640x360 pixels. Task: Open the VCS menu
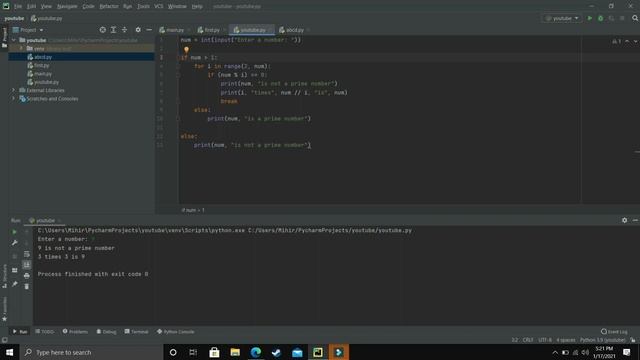pyautogui.click(x=159, y=6)
